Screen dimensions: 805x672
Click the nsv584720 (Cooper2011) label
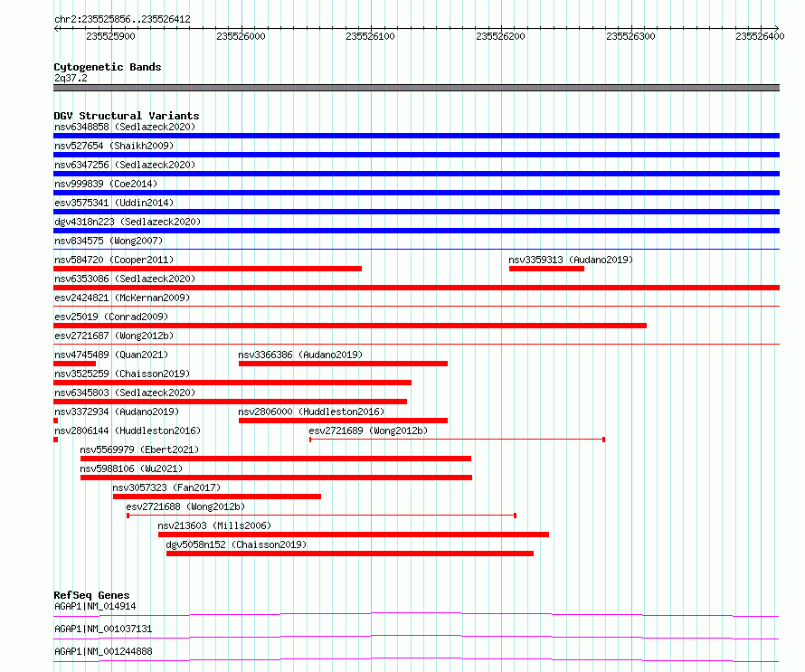coord(114,260)
